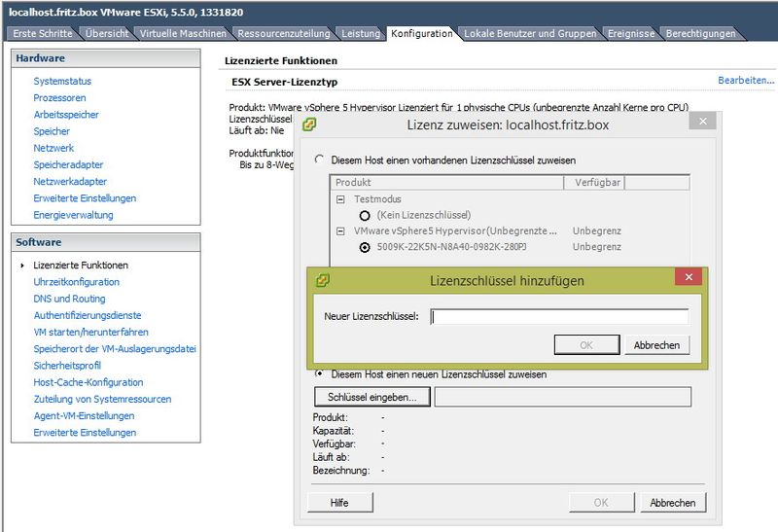
Task: Open the VM starten/herunterfahren link
Action: pos(90,332)
